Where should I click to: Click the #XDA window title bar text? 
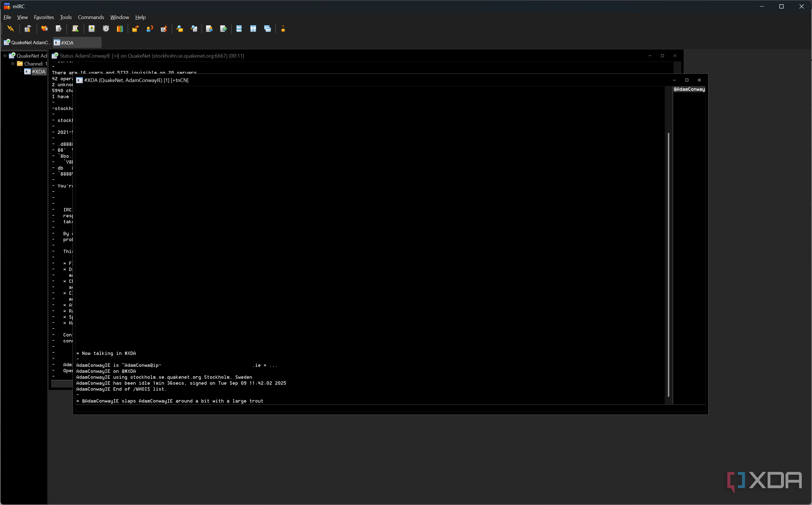point(136,80)
